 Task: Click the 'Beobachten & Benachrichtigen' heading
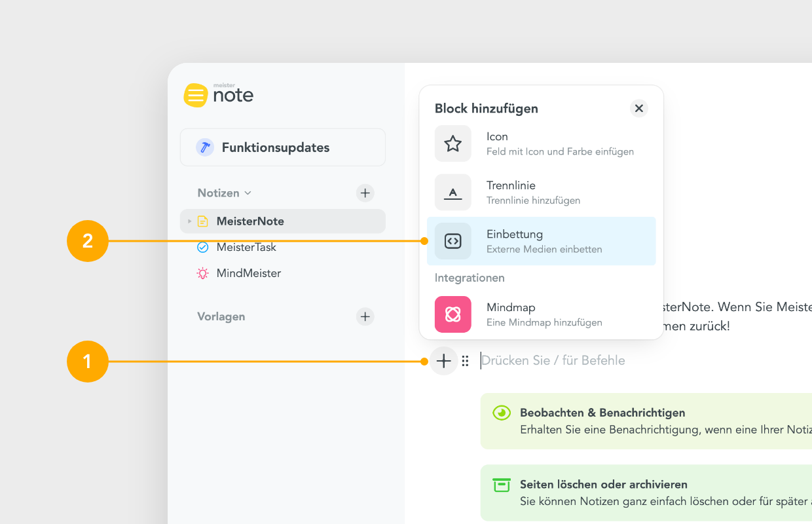pos(602,413)
